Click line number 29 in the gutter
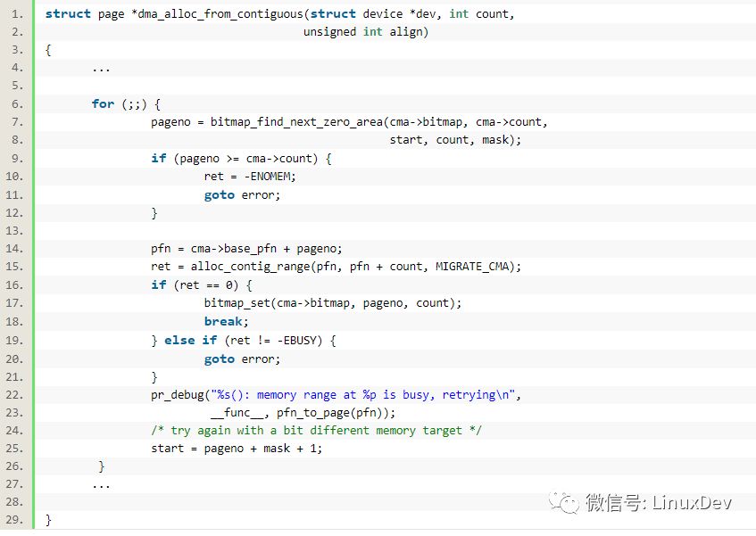Image resolution: width=756 pixels, height=536 pixels. coord(14,520)
